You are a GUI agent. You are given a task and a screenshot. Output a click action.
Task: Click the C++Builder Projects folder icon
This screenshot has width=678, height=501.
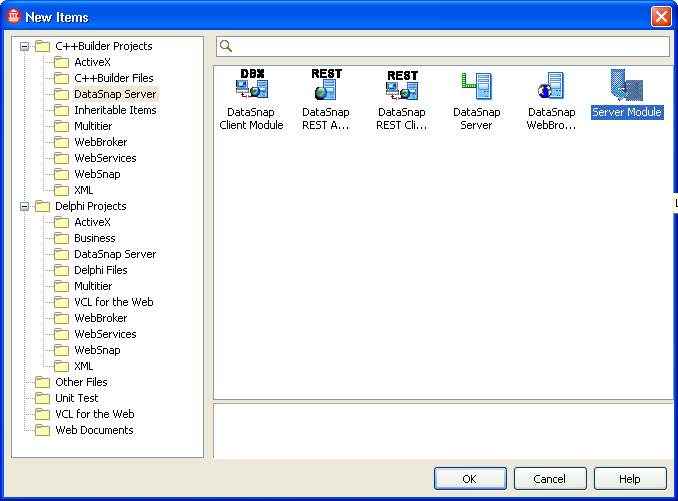point(42,46)
